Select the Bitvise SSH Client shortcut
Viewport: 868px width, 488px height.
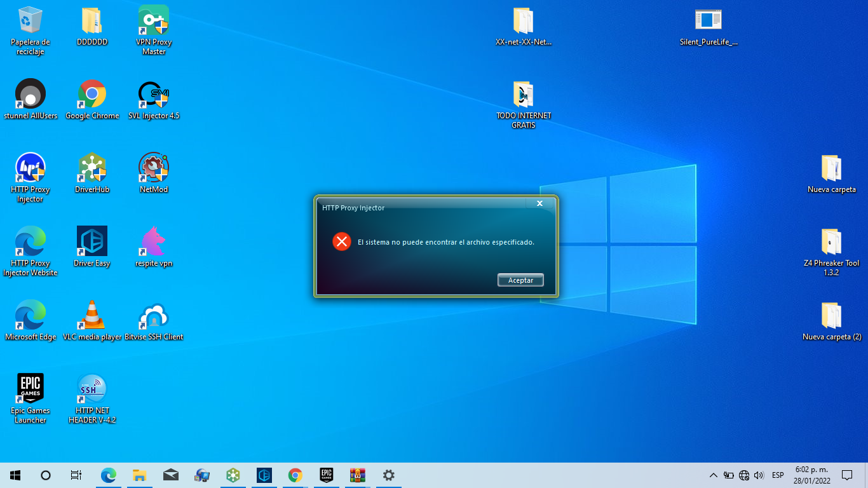(x=154, y=321)
